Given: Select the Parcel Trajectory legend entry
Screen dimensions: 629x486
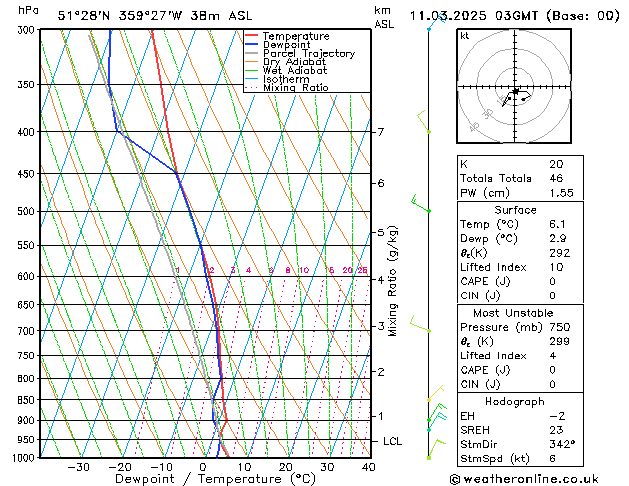Looking at the screenshot, I should point(308,54).
